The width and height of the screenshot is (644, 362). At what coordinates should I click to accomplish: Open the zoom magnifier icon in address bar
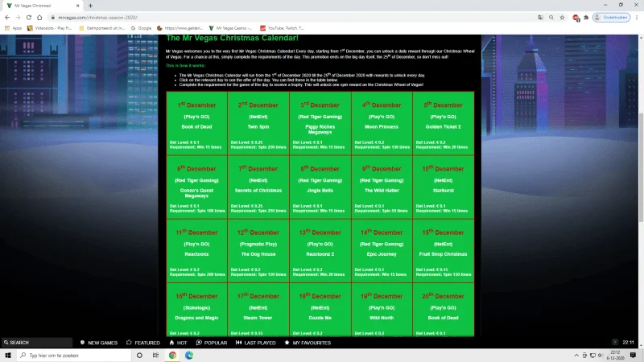click(x=551, y=18)
